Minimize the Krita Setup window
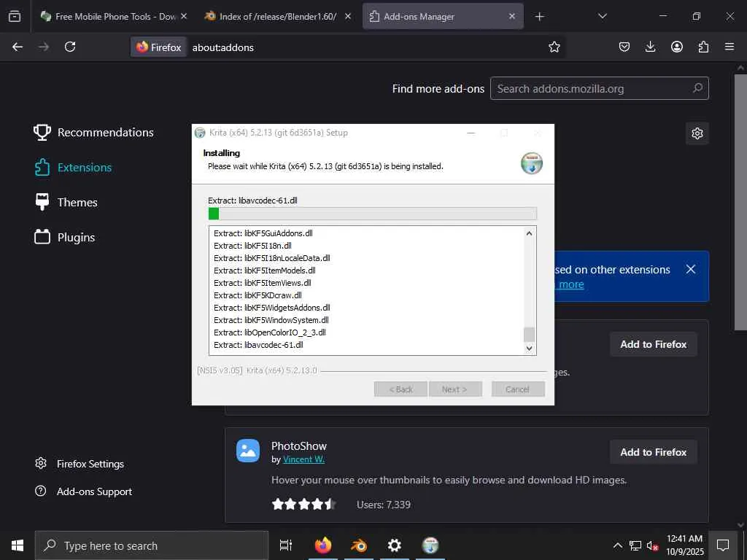Viewport: 747px width, 560px height. tap(471, 133)
